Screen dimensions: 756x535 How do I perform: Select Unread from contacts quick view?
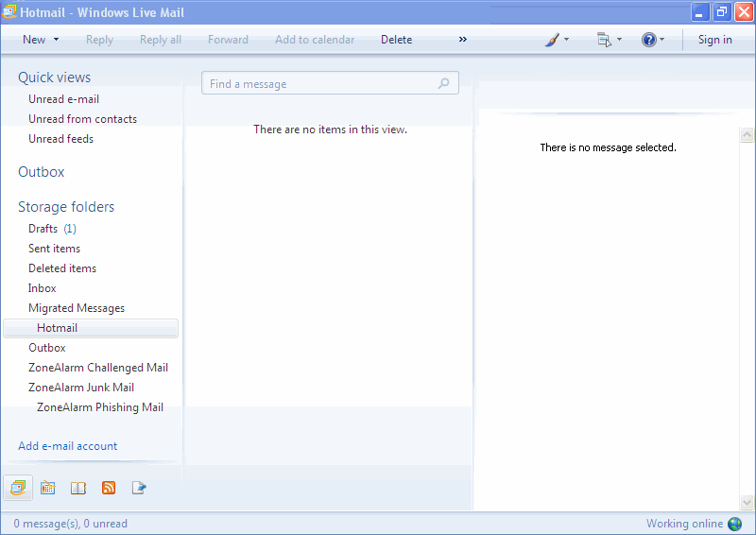click(x=82, y=119)
